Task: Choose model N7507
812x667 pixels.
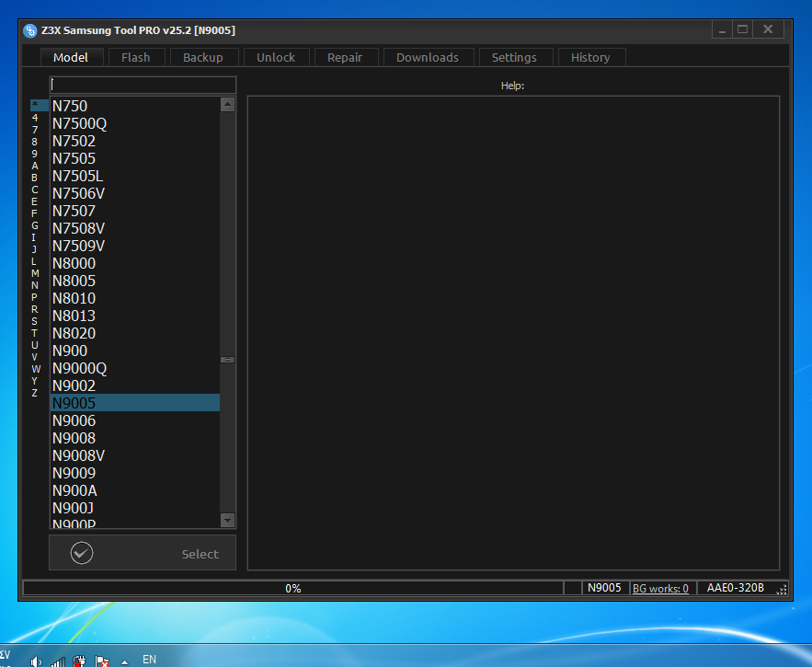Action: [135, 211]
